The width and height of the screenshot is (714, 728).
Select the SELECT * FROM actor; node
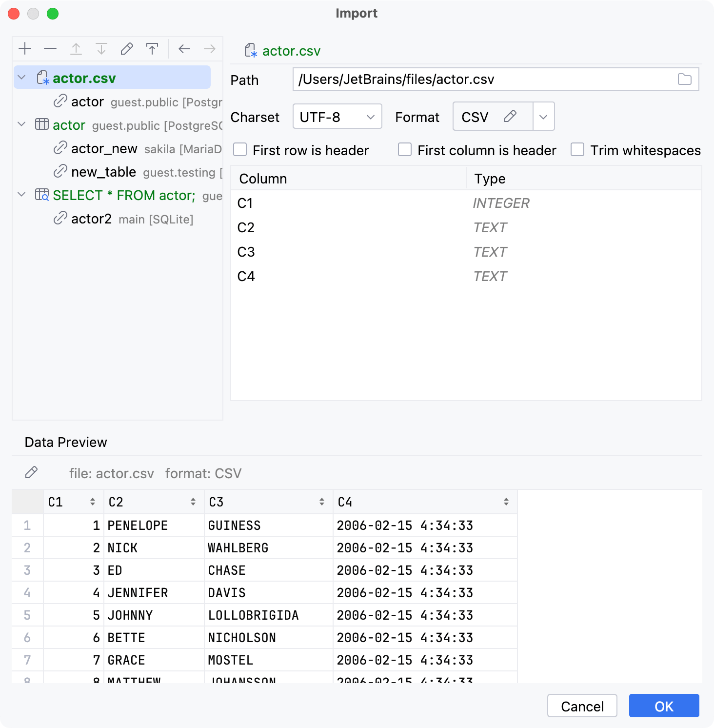pos(122,195)
